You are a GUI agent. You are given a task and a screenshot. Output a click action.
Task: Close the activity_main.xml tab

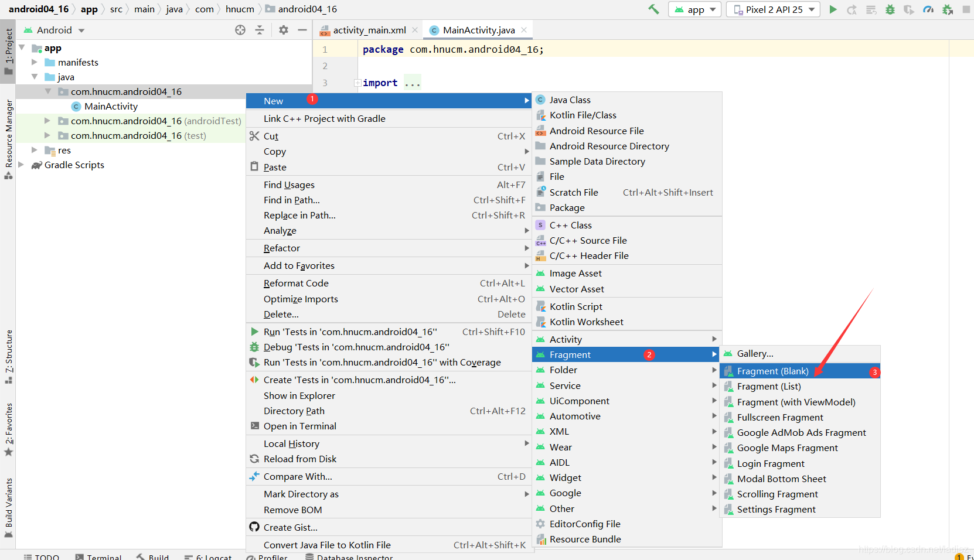(x=415, y=30)
